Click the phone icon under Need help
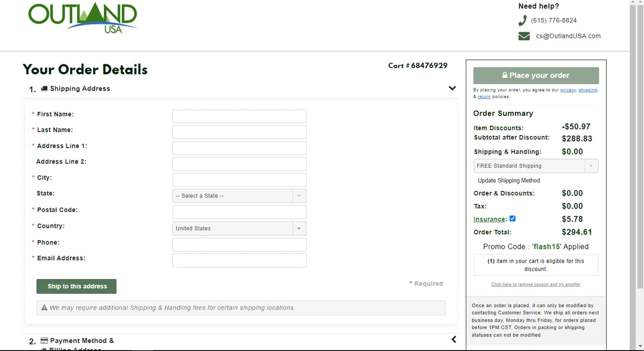The height and width of the screenshot is (351, 644). (x=522, y=21)
